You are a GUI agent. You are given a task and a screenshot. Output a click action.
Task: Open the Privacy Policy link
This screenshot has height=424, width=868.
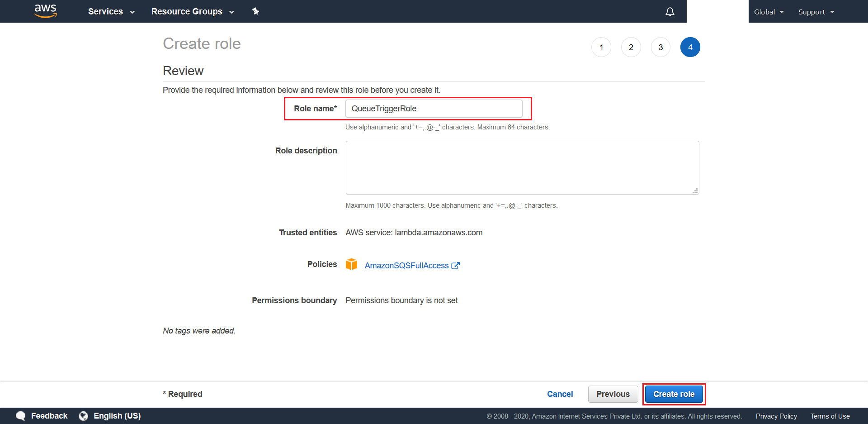pos(776,416)
